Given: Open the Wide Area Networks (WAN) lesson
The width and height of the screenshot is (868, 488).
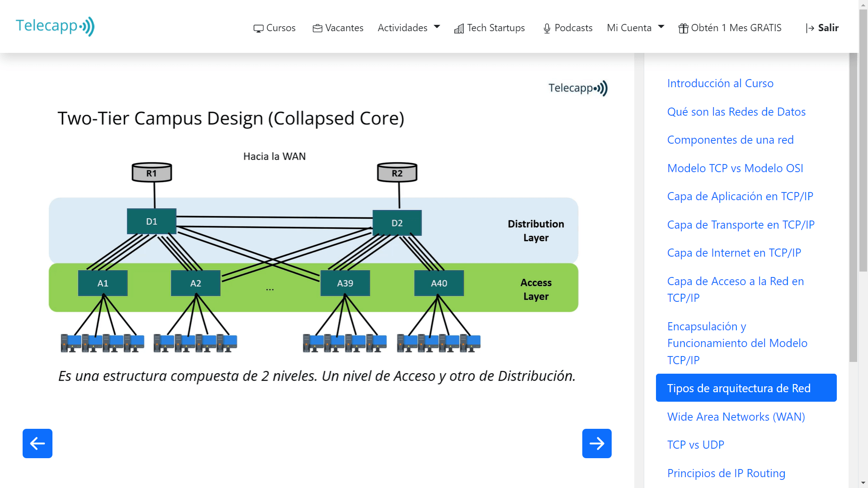Looking at the screenshot, I should tap(736, 417).
